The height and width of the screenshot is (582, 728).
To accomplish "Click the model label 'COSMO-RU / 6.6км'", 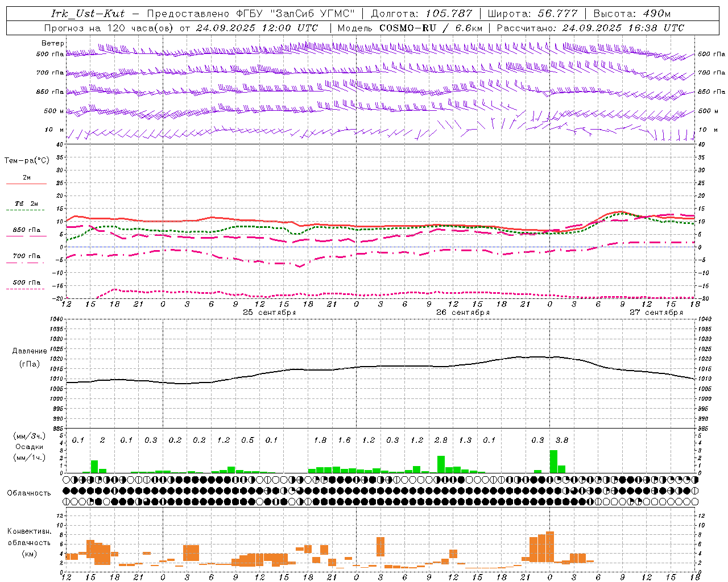I will coord(431,28).
